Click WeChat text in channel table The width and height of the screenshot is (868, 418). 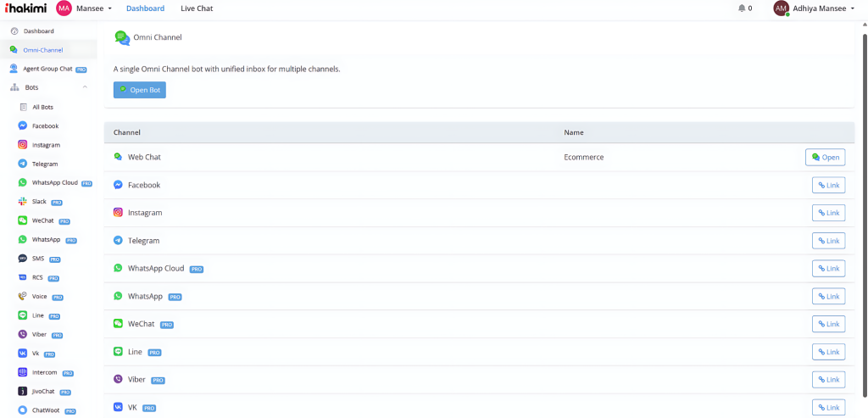click(142, 324)
